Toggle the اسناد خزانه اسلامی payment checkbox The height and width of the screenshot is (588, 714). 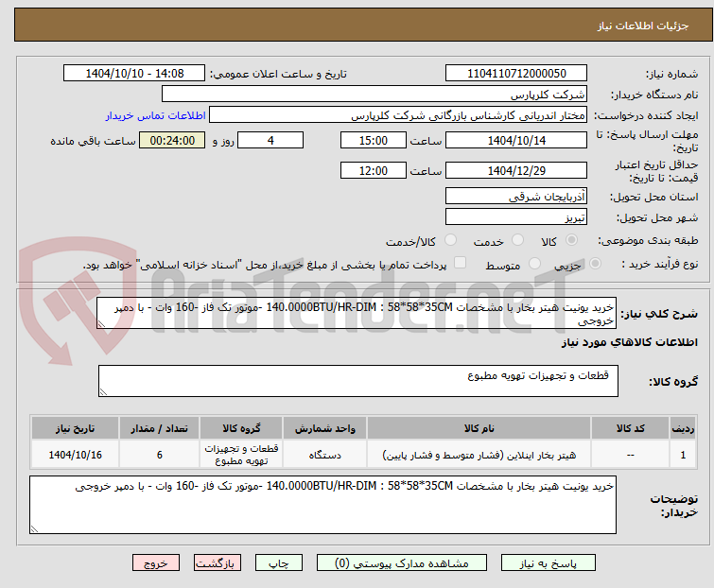tap(461, 263)
